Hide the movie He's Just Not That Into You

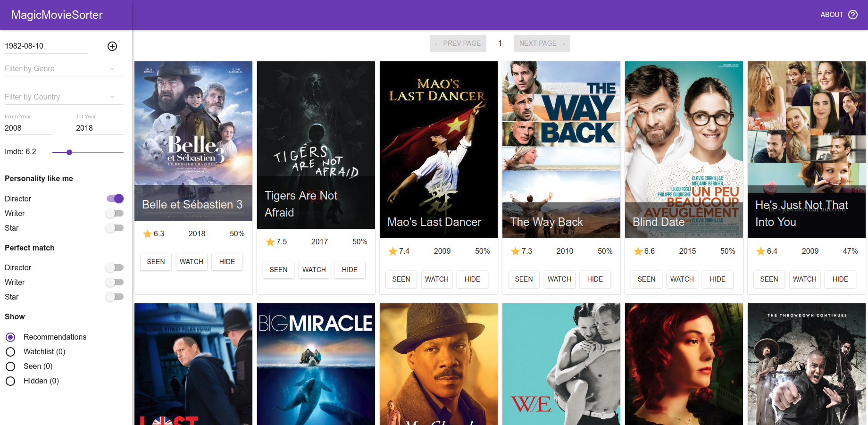pyautogui.click(x=840, y=279)
